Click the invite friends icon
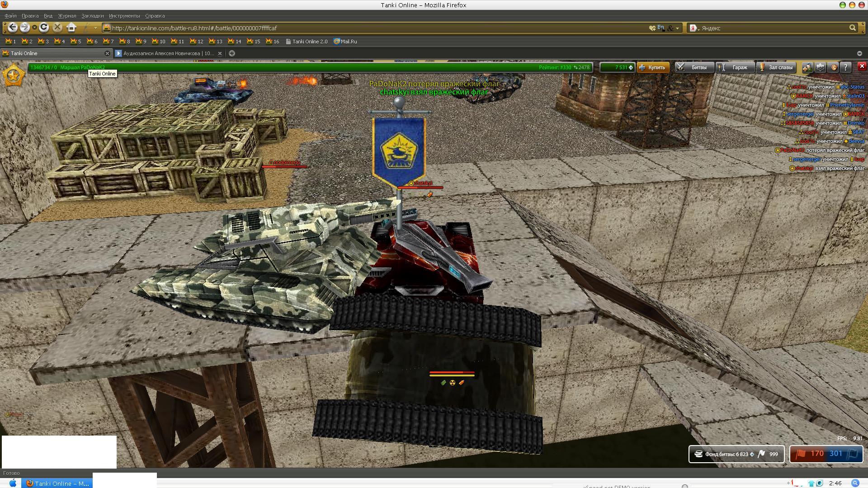This screenshot has height=488, width=868. (x=807, y=67)
